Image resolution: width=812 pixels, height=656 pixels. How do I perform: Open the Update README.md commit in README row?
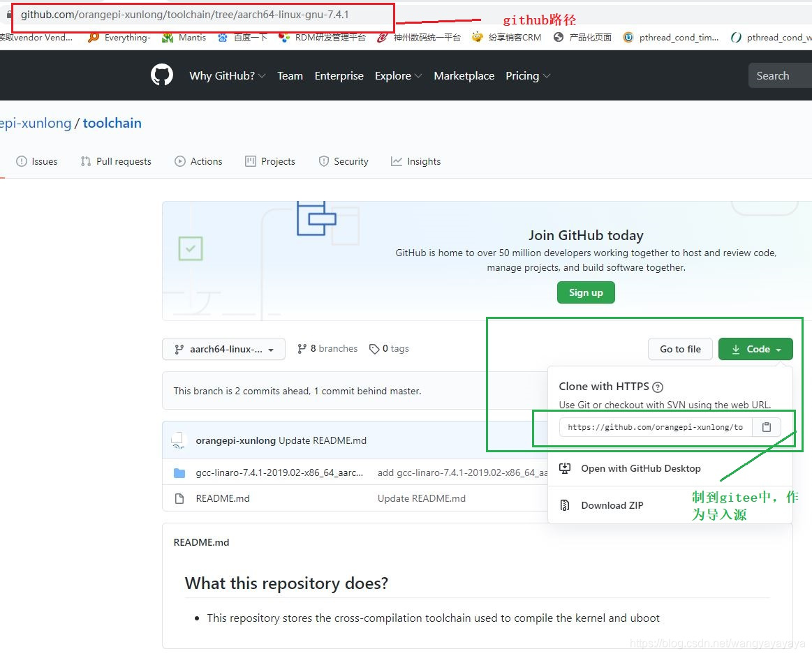pos(422,498)
